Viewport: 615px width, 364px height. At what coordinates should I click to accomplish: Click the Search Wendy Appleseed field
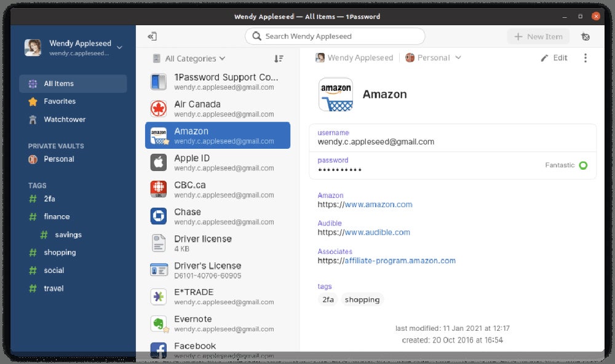click(x=335, y=36)
